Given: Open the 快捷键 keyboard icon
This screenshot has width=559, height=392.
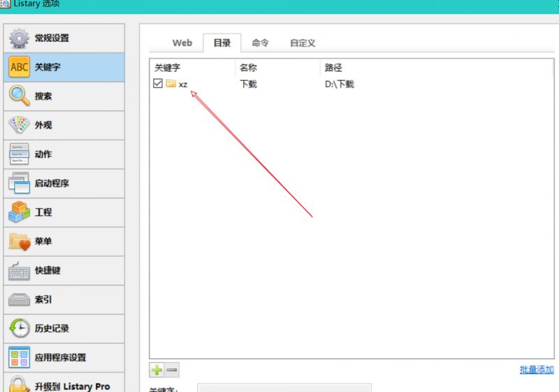Looking at the screenshot, I should coord(20,271).
